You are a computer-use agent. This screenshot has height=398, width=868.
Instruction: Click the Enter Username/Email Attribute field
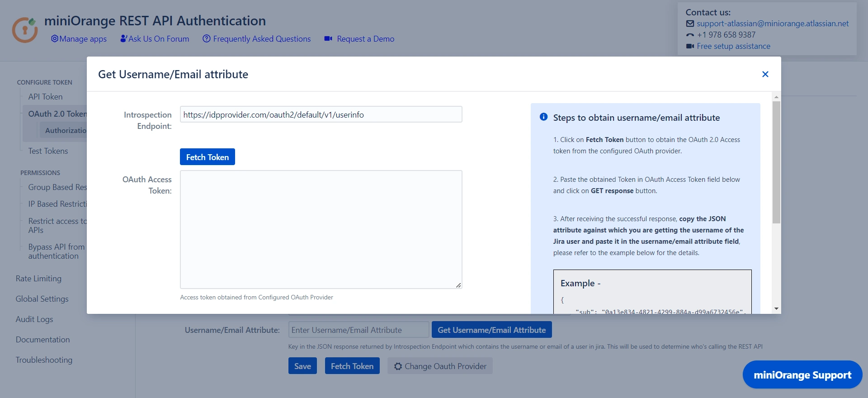pos(359,330)
